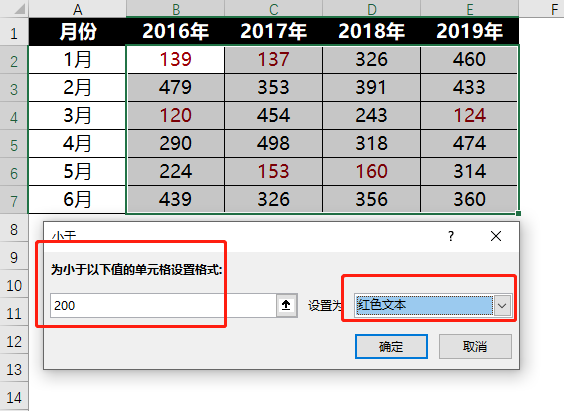This screenshot has width=564, height=411.
Task: Click the cell with value 224
Action: 176,172
